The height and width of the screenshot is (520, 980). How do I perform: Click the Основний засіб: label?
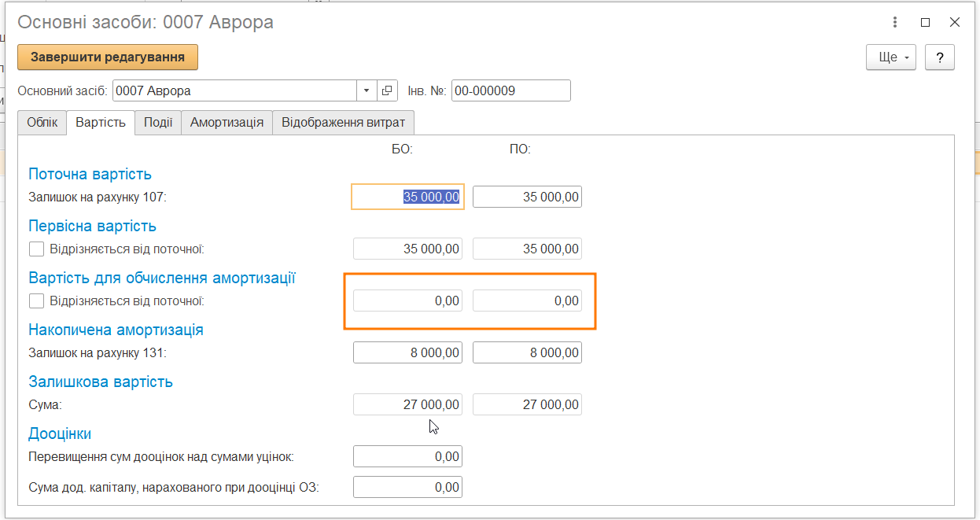tap(63, 90)
